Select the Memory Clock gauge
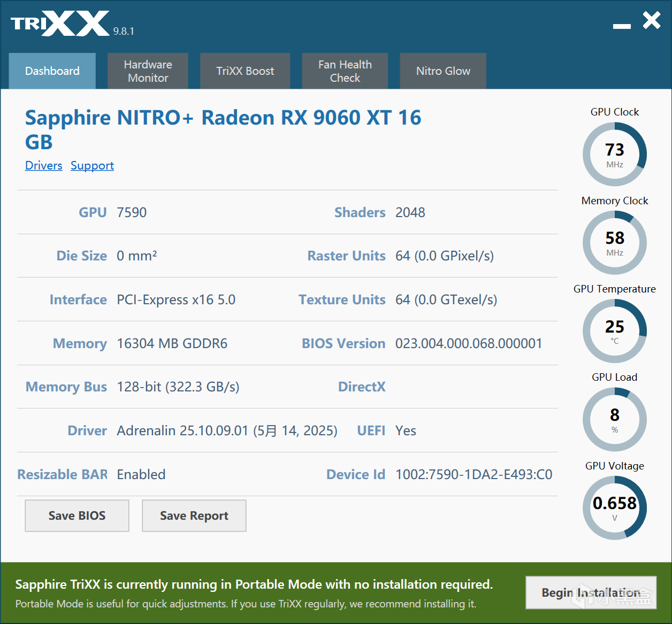 [615, 242]
